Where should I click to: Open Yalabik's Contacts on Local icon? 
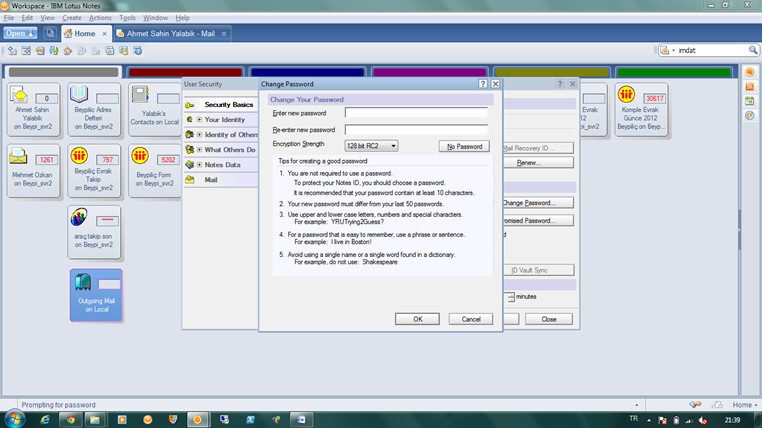(154, 108)
